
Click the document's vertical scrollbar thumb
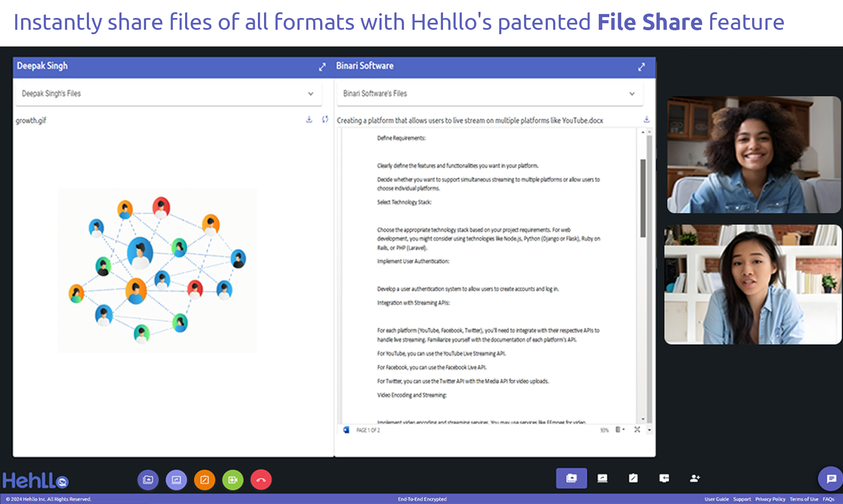[x=643, y=198]
